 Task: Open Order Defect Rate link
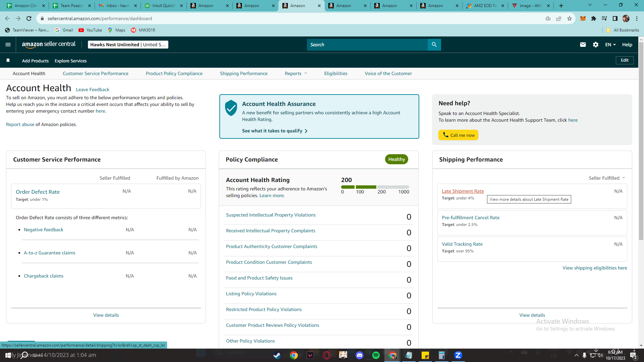(38, 192)
